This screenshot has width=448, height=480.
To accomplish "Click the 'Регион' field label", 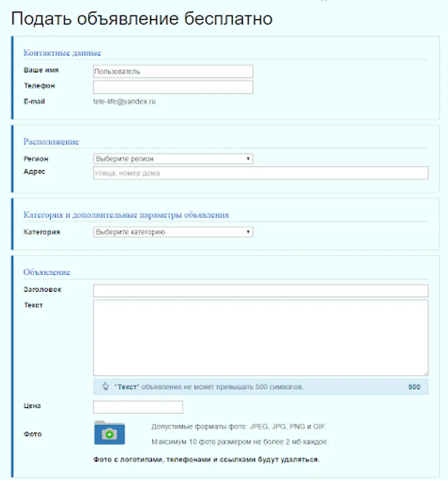I will tap(36, 158).
